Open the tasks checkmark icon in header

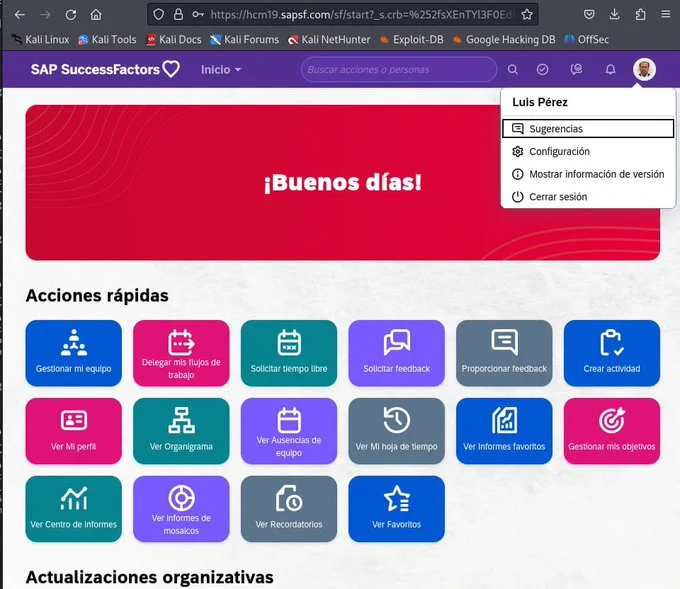542,69
